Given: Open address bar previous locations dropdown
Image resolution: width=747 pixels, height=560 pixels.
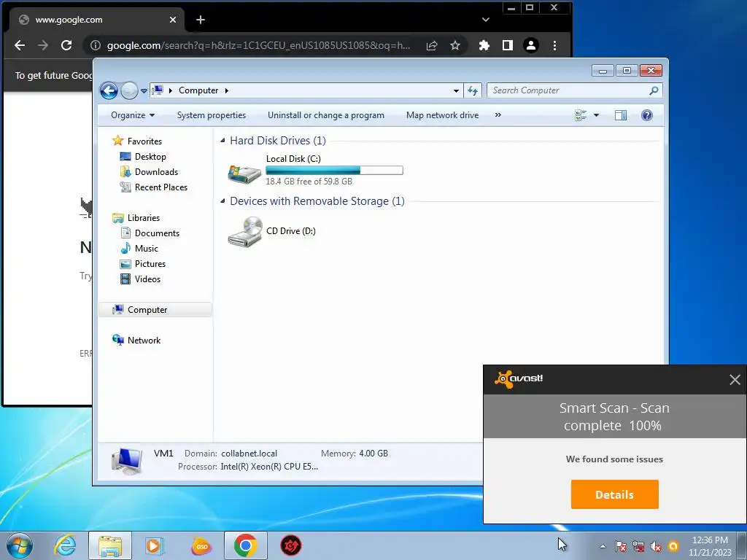Looking at the screenshot, I should (456, 90).
